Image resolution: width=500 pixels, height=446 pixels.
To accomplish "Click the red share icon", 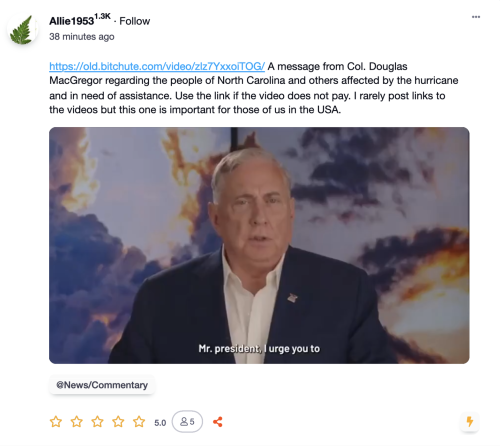I will pyautogui.click(x=218, y=422).
